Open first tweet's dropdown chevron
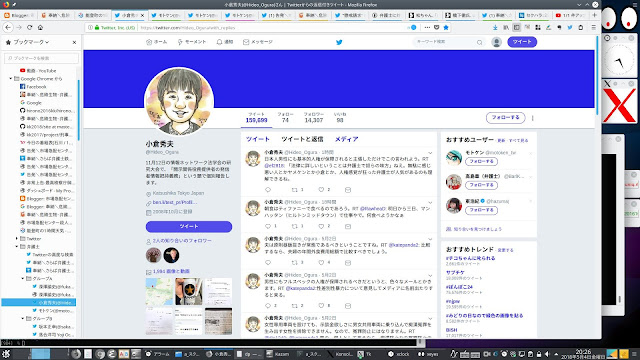Viewport: 640px width, 360px height. coord(430,153)
